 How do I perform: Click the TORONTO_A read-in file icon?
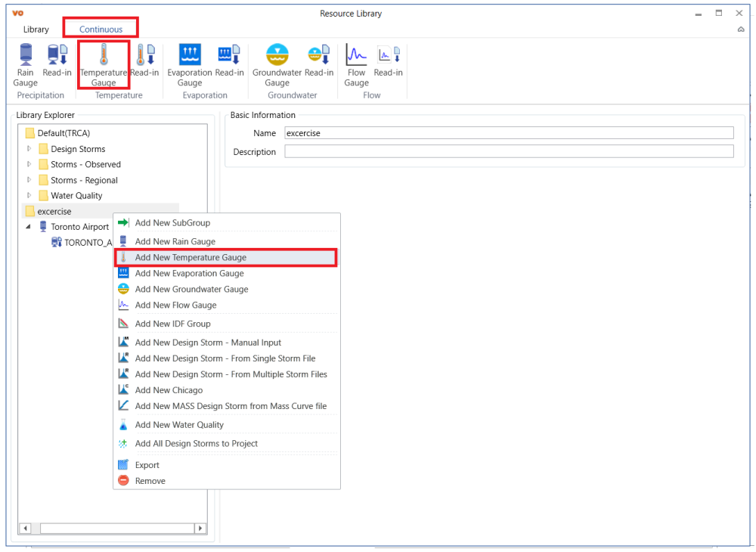(57, 242)
